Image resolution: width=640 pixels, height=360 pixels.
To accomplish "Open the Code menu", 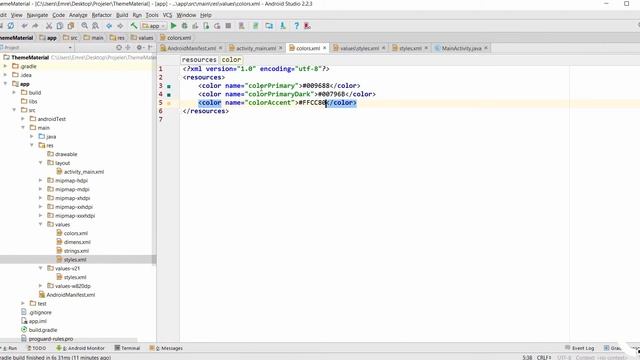I will 58,15.
